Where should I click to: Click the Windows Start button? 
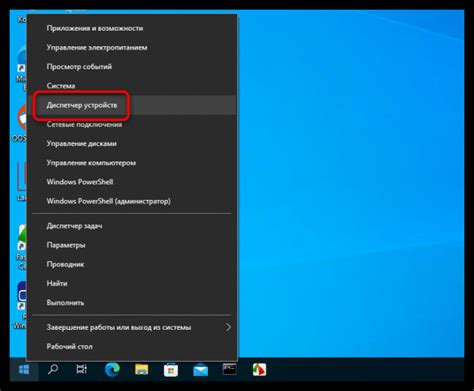click(x=24, y=369)
